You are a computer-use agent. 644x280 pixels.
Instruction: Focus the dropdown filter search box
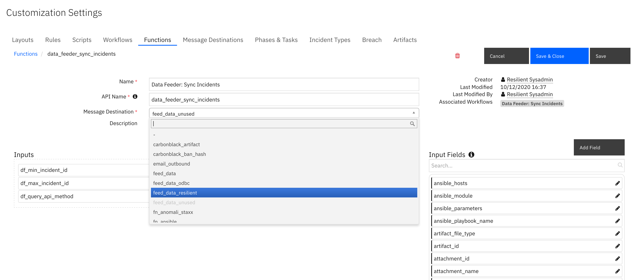pos(284,124)
